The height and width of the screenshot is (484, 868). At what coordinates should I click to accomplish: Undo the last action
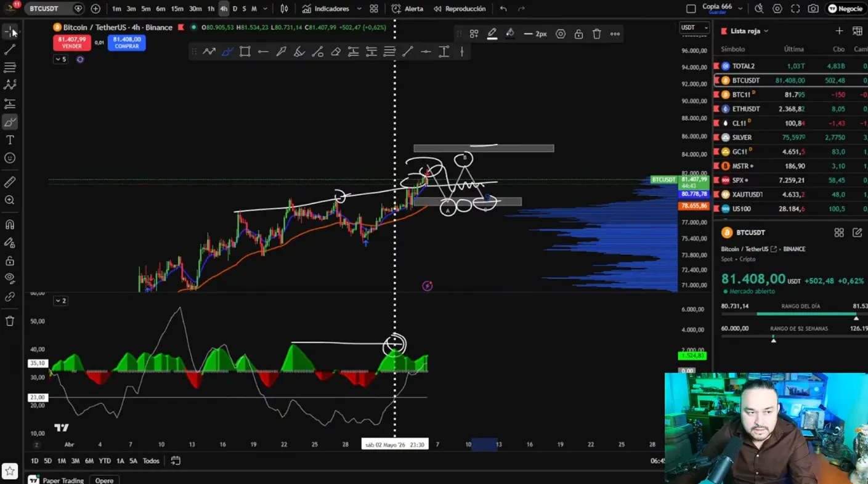pos(503,9)
